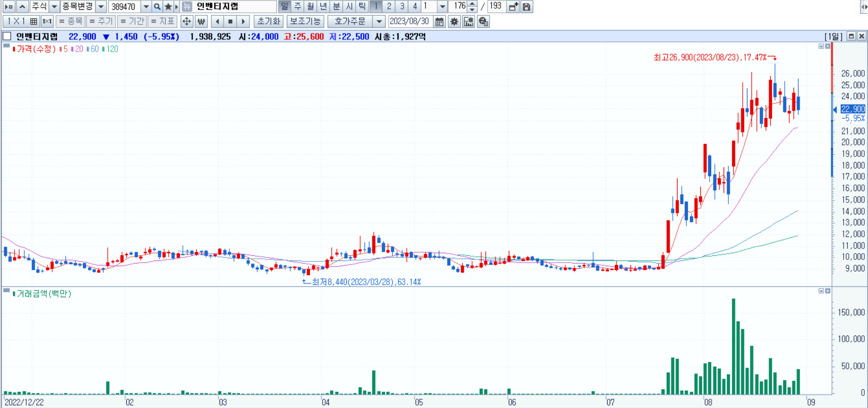Click the four-arrow crosshair move icon
This screenshot has width=868, height=408.
[x=187, y=21]
